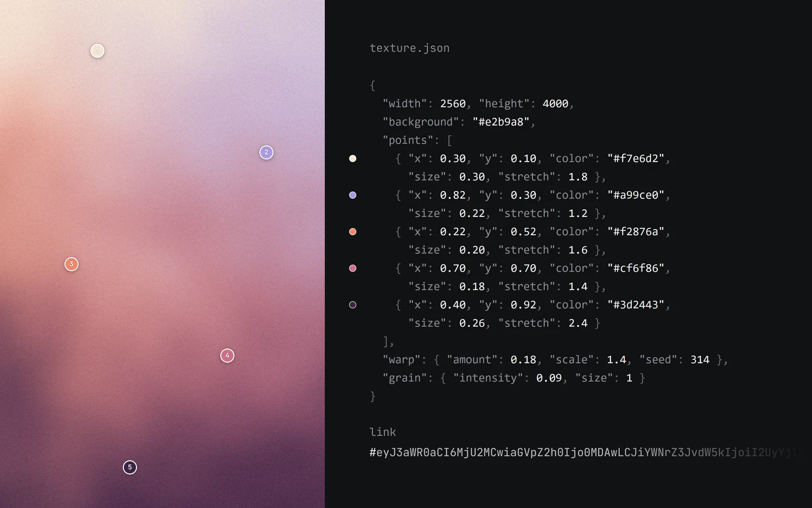
Task: Click the size value 0.18
Action: (472, 287)
